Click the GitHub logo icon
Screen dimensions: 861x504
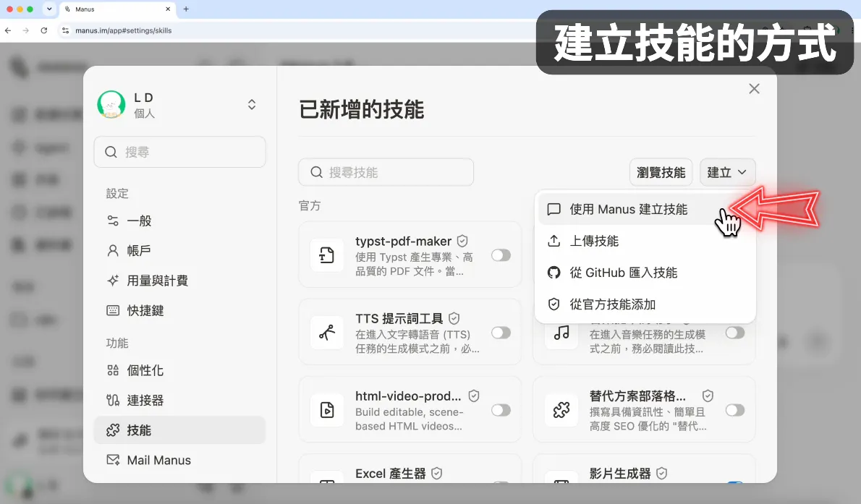554,273
